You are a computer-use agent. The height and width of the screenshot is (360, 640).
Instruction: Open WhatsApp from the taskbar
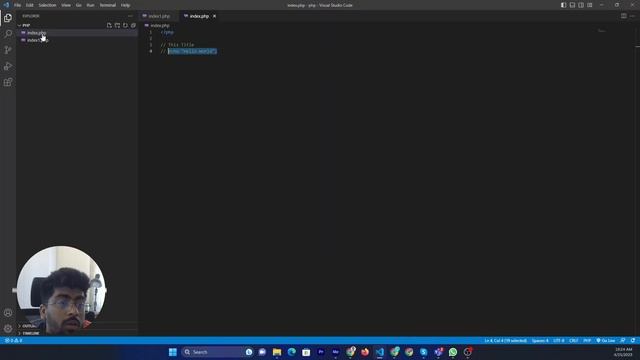[x=453, y=352]
